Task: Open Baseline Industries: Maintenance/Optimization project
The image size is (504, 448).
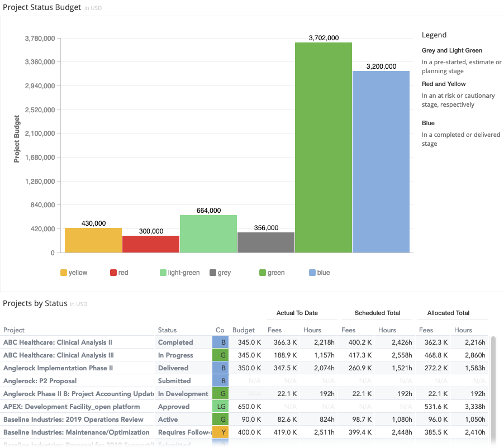Action: [x=76, y=432]
